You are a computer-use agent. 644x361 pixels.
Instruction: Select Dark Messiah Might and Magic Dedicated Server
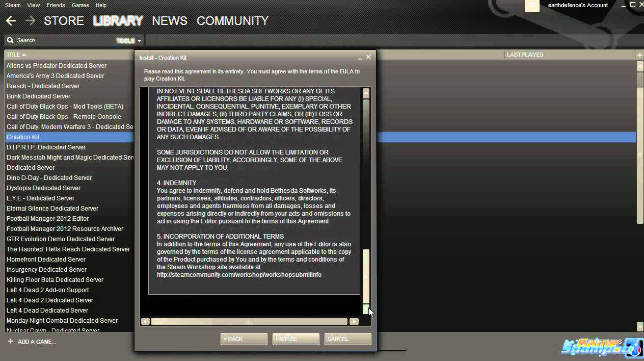69,157
